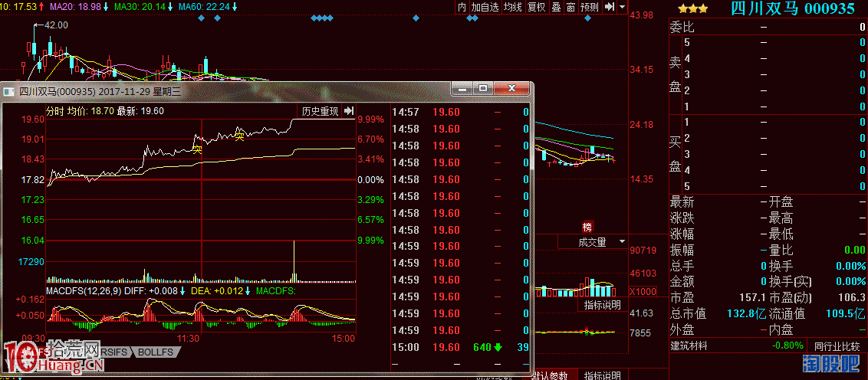Click the three-star rating beside 四川双马

click(693, 8)
